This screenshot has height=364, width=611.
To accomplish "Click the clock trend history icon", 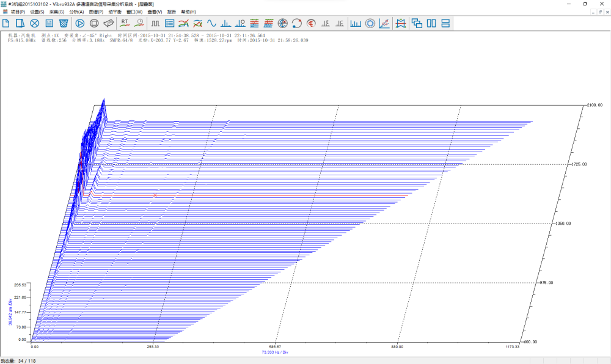I will [139, 23].
